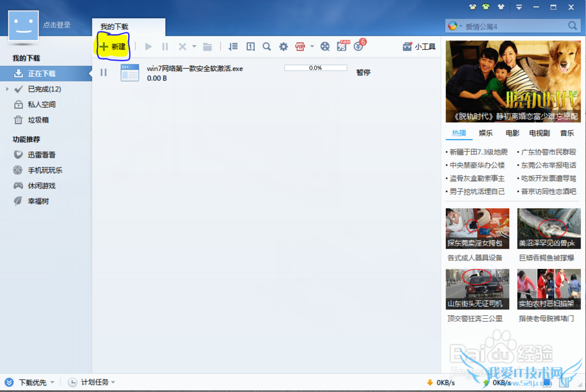Click the sort tasks toolbar icon

coord(233,47)
